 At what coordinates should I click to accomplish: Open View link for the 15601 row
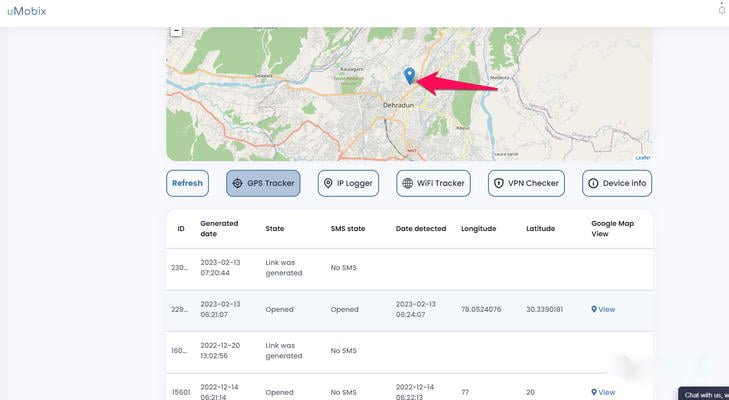point(603,392)
